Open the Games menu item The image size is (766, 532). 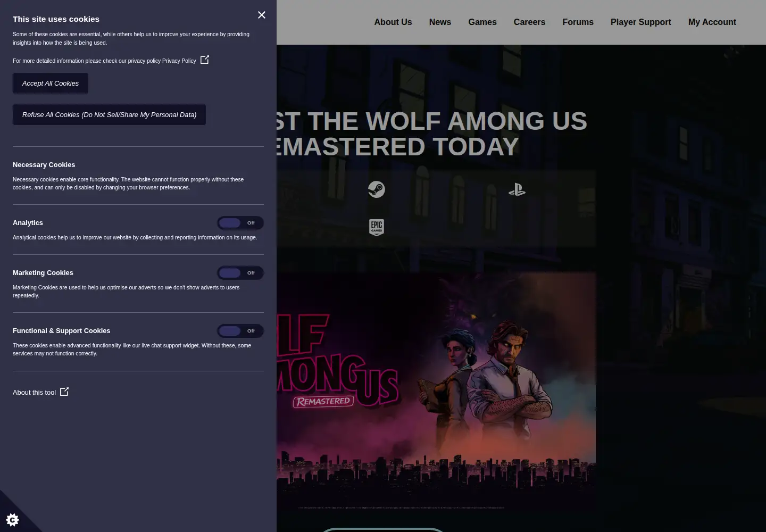pyautogui.click(x=482, y=22)
